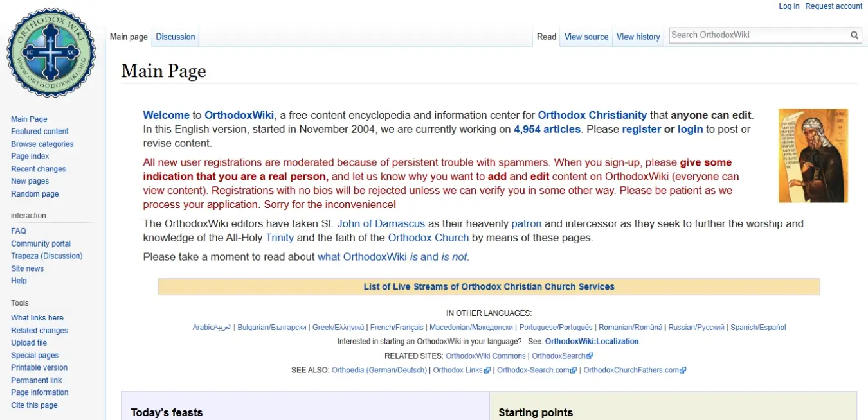This screenshot has height=420, width=868.
Task: Click the Welcome link in intro
Action: 167,116
